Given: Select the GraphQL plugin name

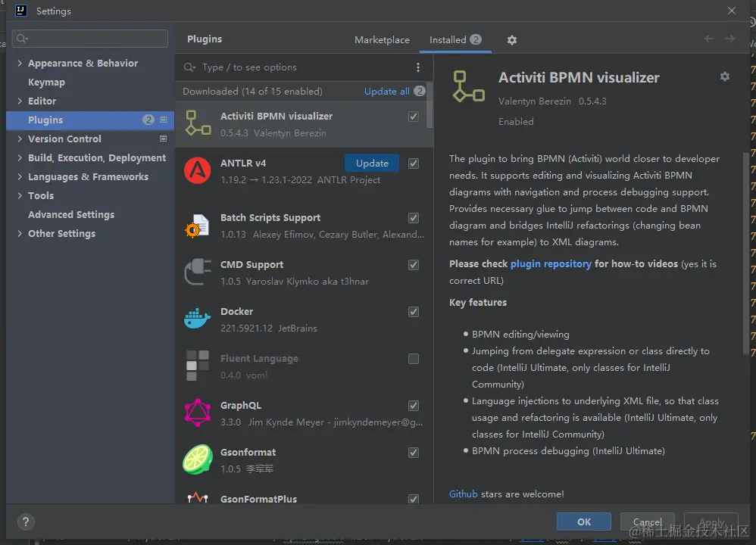Looking at the screenshot, I should tap(241, 405).
